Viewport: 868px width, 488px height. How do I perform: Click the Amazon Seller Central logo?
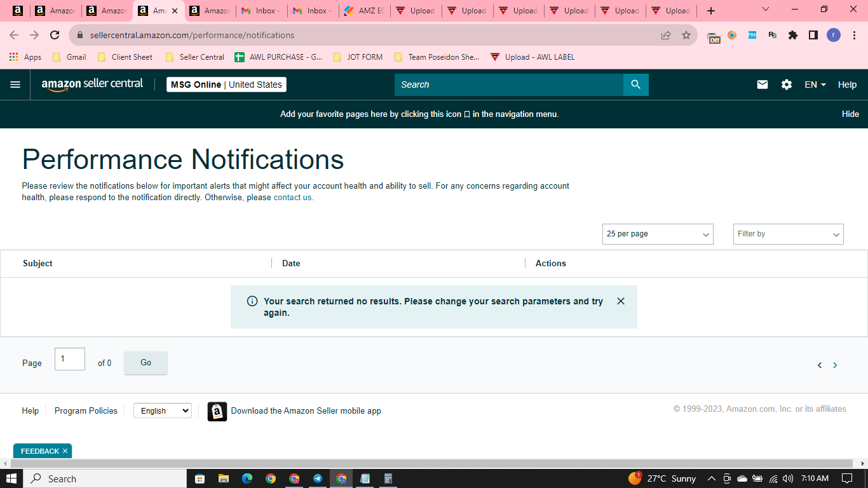92,85
